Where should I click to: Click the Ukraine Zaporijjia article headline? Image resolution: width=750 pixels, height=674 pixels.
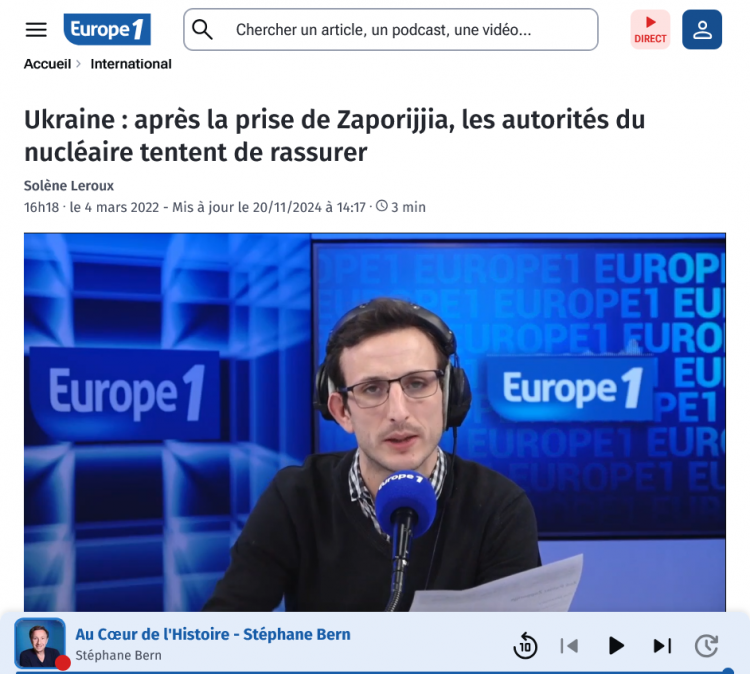334,136
